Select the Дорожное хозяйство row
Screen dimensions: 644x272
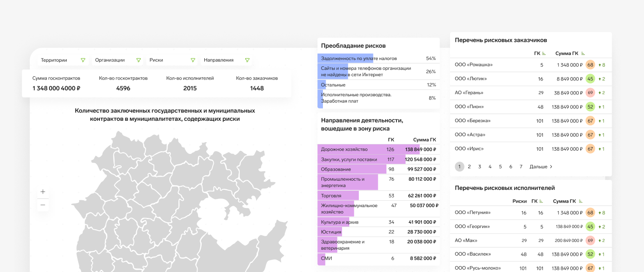click(378, 149)
